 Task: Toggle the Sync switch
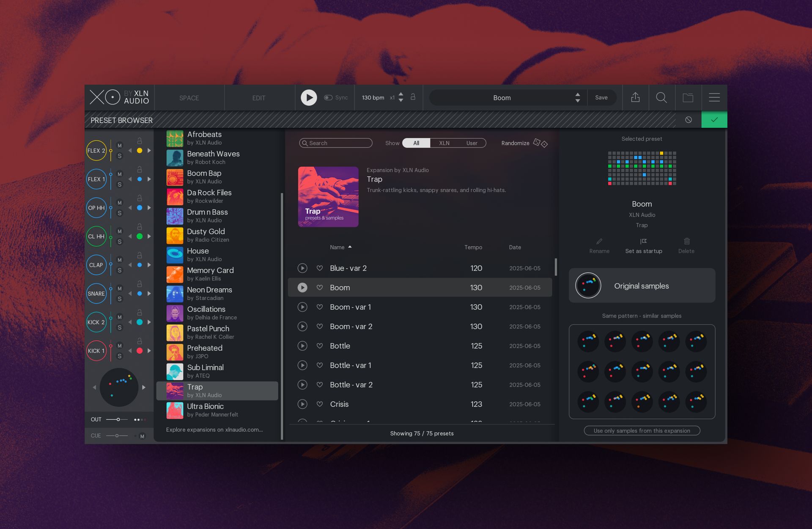[328, 98]
